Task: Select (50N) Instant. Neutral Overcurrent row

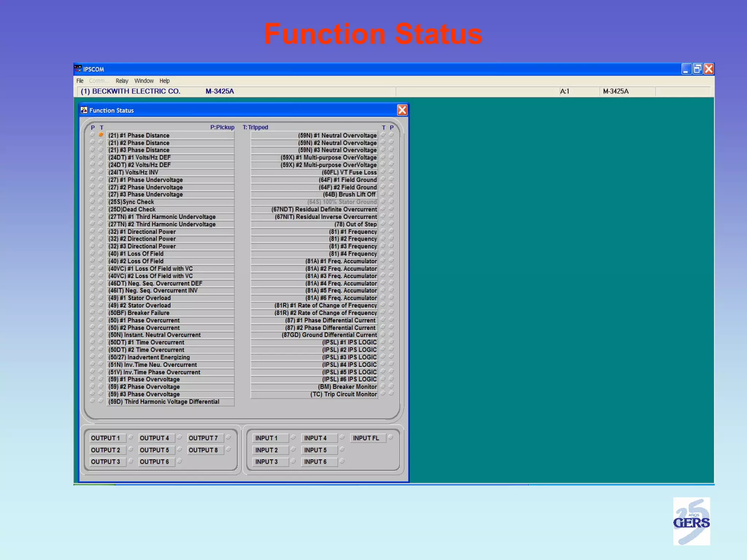Action: [x=171, y=335]
